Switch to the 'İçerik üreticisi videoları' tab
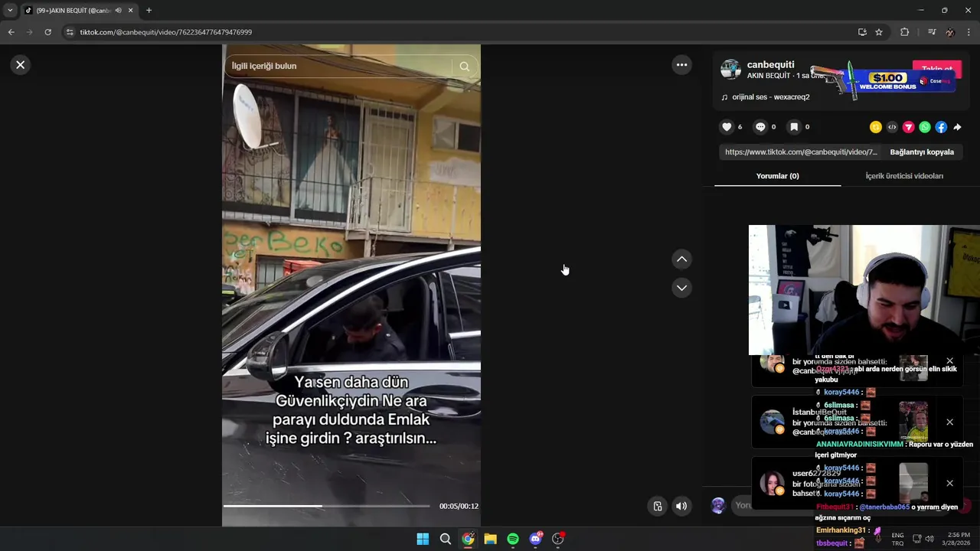The width and height of the screenshot is (980, 551). (x=904, y=176)
